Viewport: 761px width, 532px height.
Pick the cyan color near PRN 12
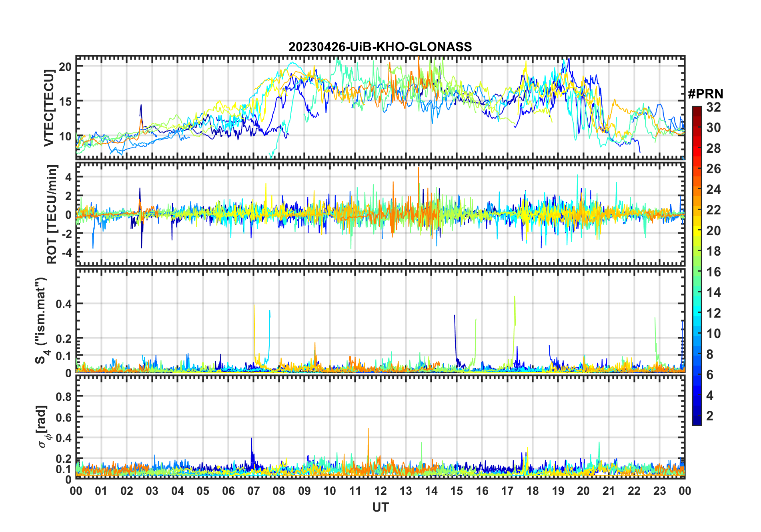697,313
